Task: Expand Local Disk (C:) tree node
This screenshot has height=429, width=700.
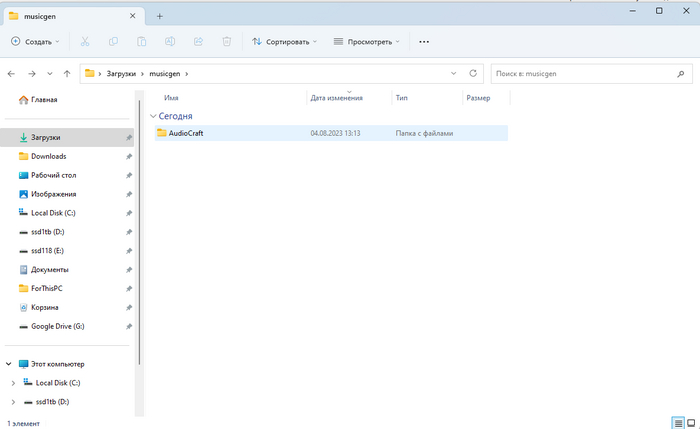Action: point(12,383)
